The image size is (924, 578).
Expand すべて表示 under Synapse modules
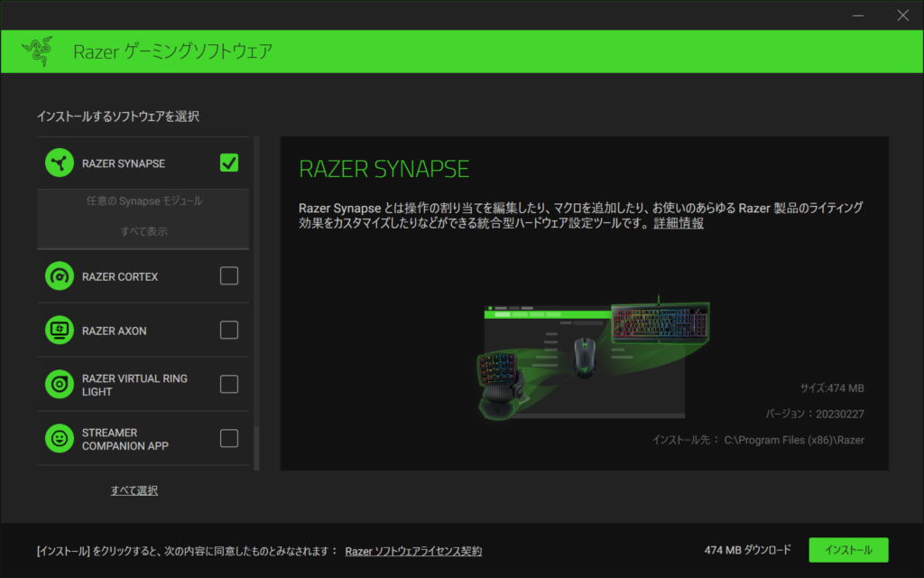tap(144, 232)
